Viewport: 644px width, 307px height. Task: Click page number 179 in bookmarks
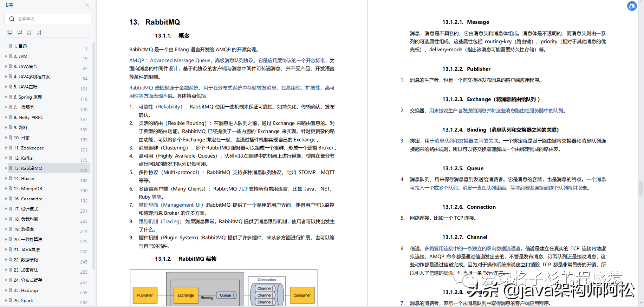point(84,170)
